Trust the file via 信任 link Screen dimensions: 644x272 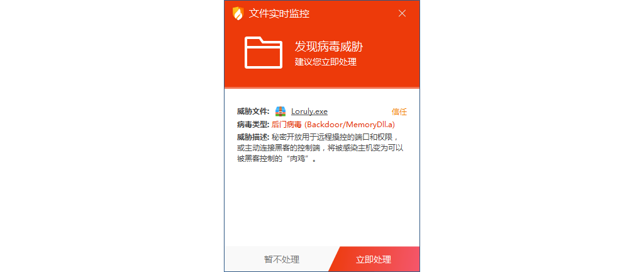tap(399, 111)
